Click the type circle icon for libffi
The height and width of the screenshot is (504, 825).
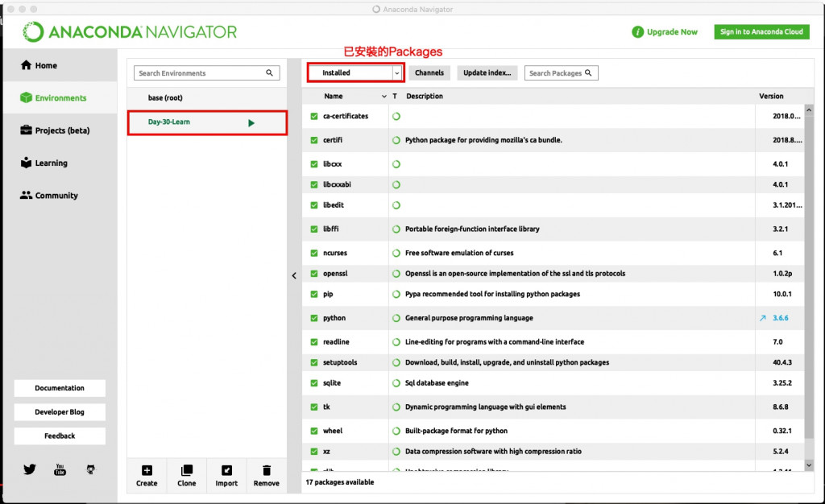(396, 229)
